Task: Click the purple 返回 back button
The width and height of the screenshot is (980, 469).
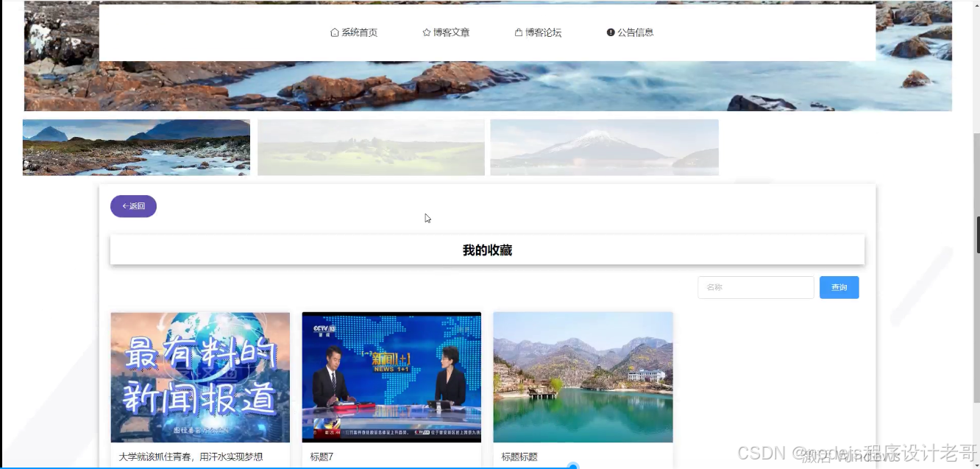Action: pyautogui.click(x=133, y=206)
